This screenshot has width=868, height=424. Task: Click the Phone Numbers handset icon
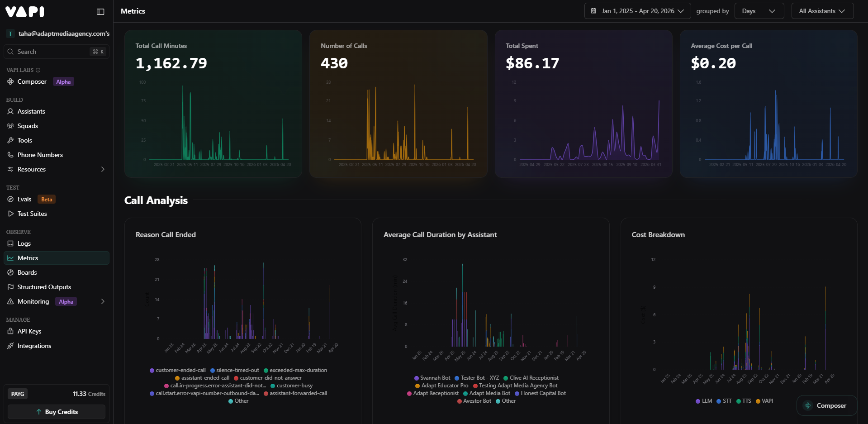coord(10,155)
